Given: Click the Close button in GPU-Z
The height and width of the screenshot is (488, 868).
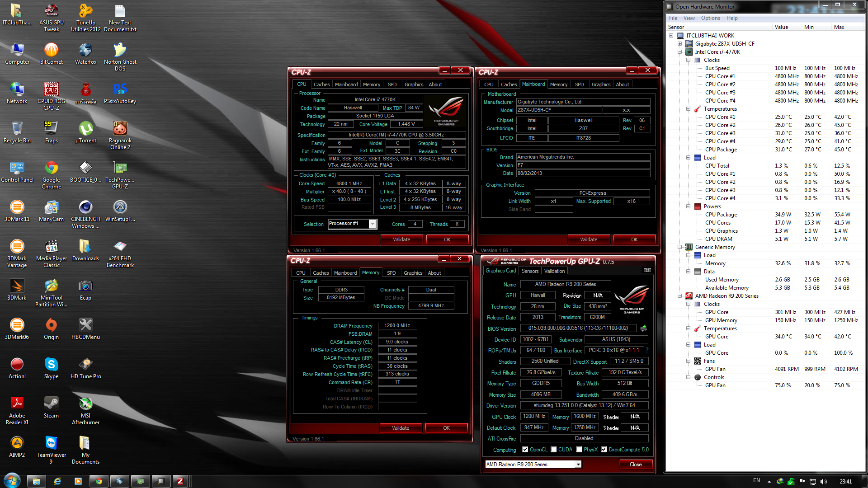Looking at the screenshot, I should (x=635, y=465).
